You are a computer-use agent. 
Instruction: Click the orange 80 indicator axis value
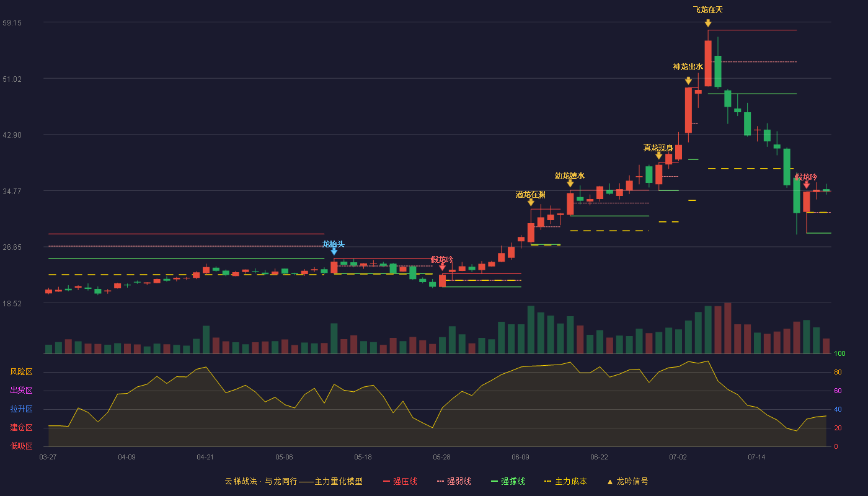tap(838, 372)
